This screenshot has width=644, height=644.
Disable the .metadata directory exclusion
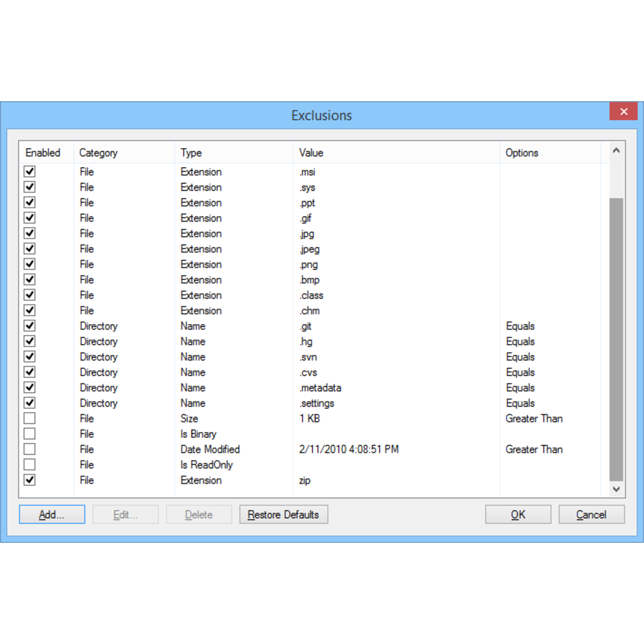click(x=29, y=387)
